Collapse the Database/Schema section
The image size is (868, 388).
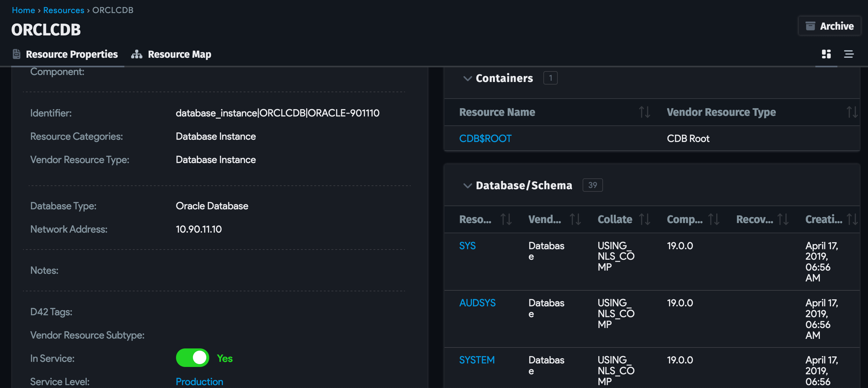[x=468, y=185]
